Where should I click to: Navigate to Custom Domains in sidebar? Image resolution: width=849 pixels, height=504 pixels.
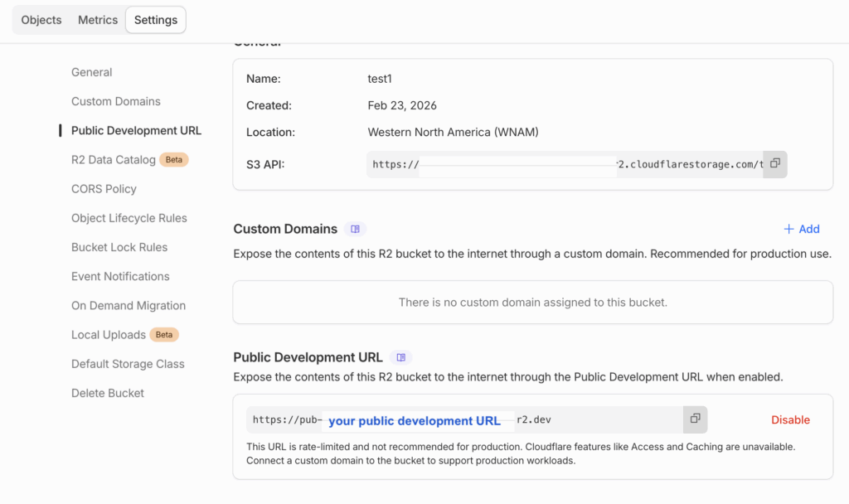115,101
